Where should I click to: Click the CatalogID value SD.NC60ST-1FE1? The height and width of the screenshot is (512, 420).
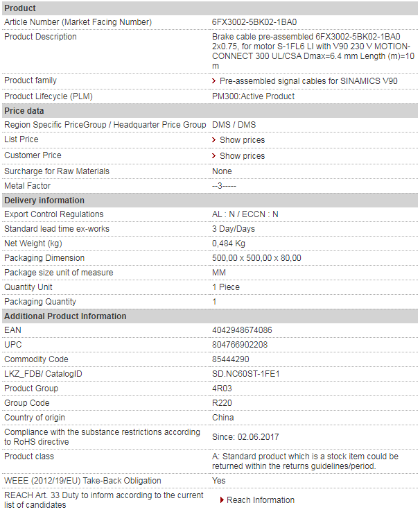[x=246, y=374]
